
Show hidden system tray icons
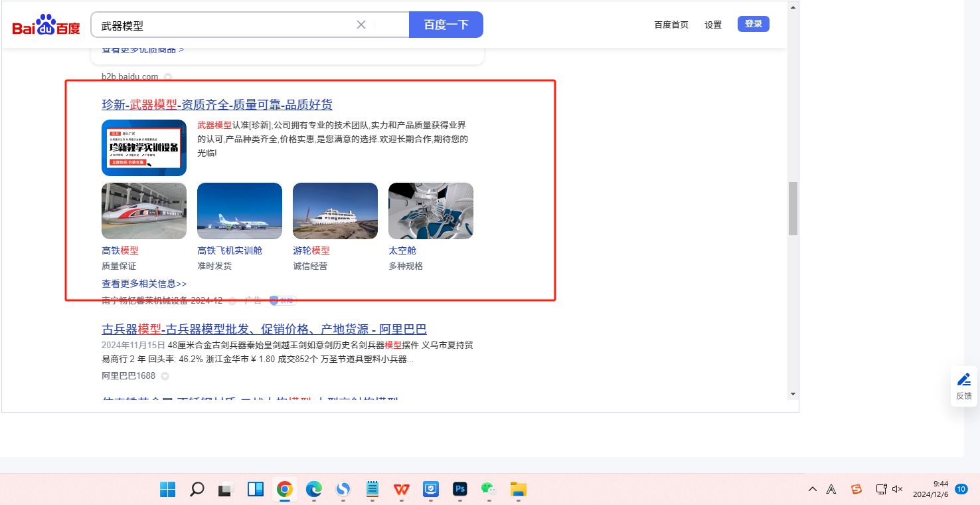[x=813, y=490]
